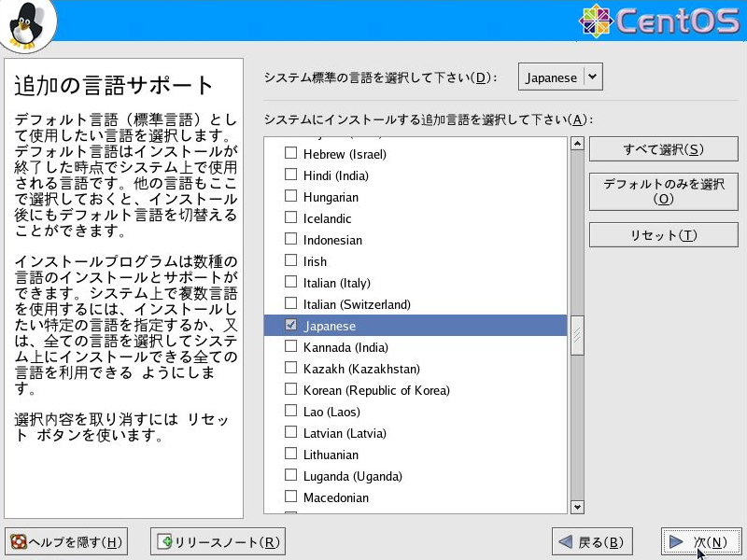Select the Italian (Italy) checkbox
This screenshot has height=560, width=747.
pos(290,282)
